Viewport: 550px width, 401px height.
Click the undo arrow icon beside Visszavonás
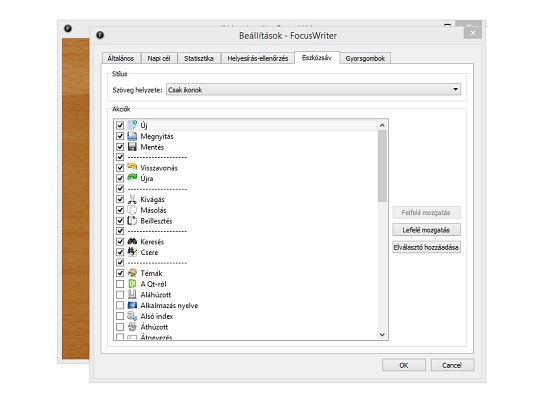(132, 167)
